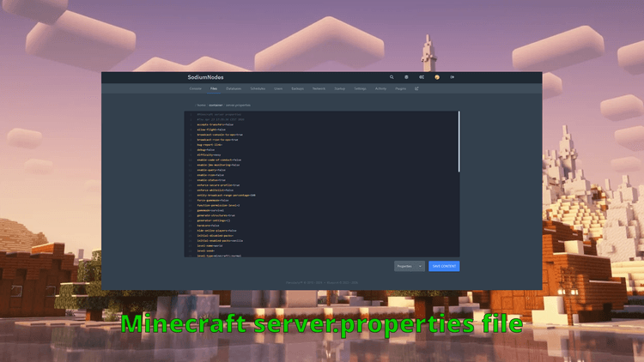Click the editor vertical scrollbar thumb
This screenshot has height=362, width=644.
(x=459, y=142)
